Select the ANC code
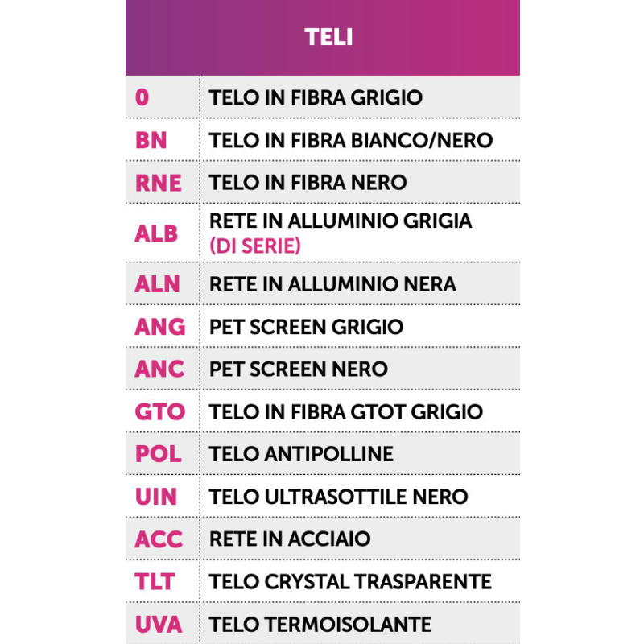 coord(159,369)
